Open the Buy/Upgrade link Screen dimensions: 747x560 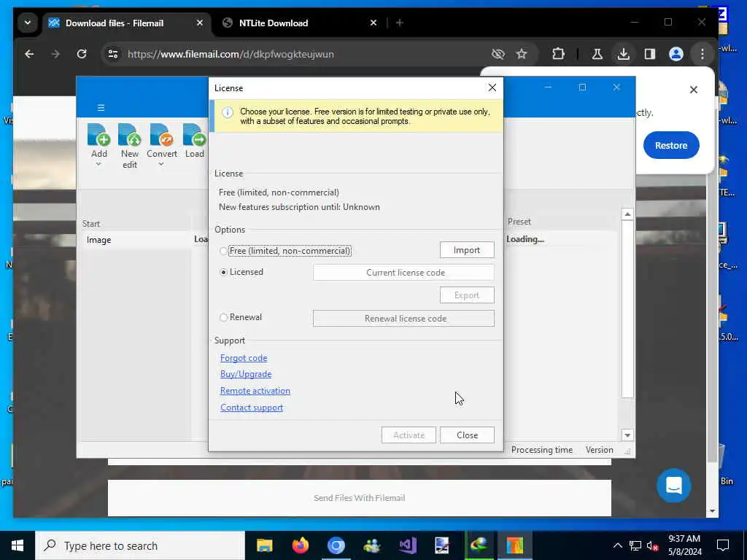pos(246,374)
